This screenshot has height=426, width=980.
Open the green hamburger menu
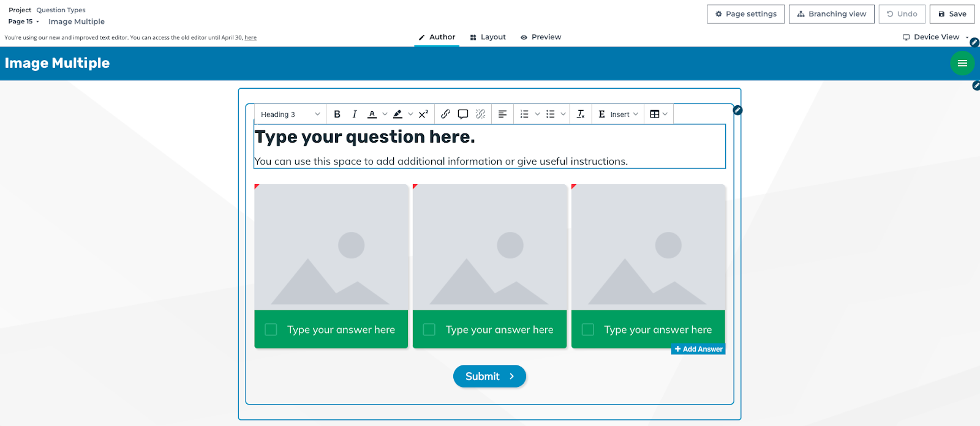962,63
